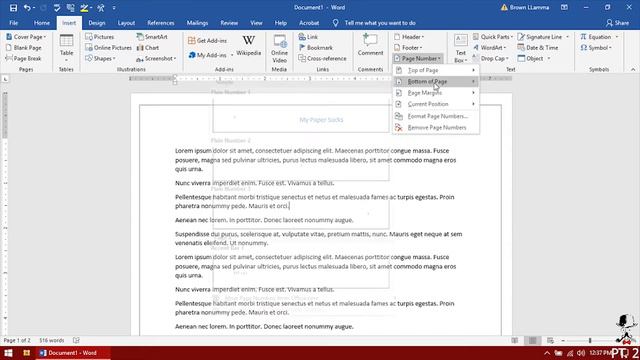Image resolution: width=640 pixels, height=360 pixels.
Task: Switch to the Mailings tab
Action: tap(197, 23)
